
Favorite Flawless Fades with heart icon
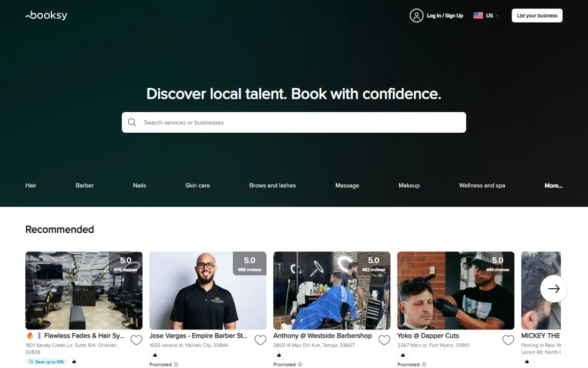tap(136, 340)
